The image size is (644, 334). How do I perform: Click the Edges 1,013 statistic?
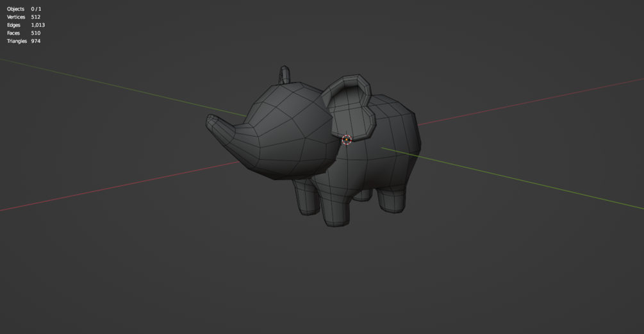26,25
